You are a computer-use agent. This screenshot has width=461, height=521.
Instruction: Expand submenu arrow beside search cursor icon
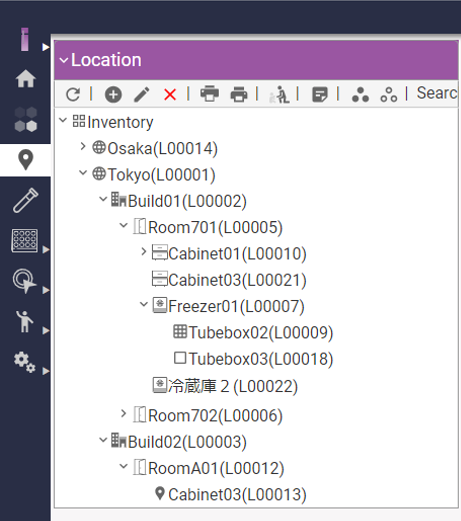coord(46,290)
